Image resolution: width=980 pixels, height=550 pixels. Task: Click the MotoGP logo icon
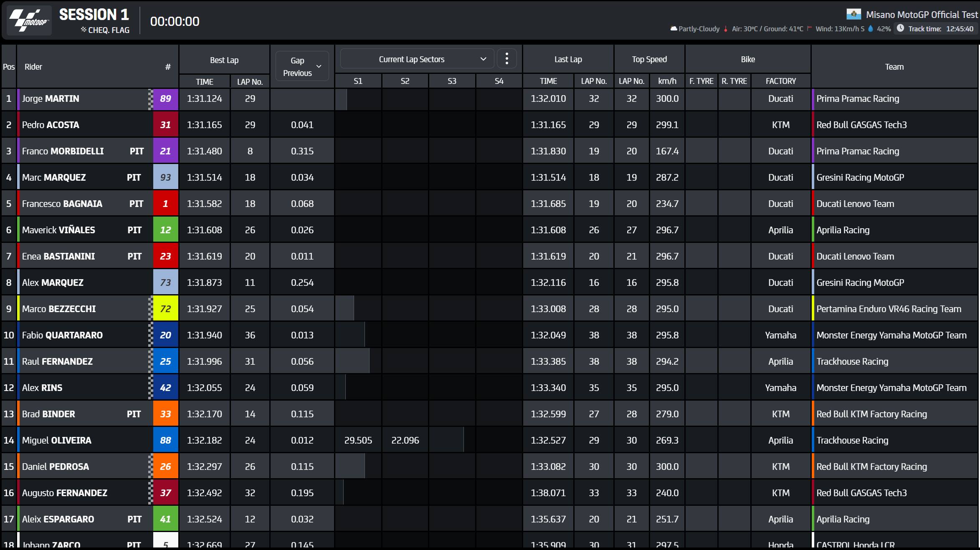click(x=29, y=20)
